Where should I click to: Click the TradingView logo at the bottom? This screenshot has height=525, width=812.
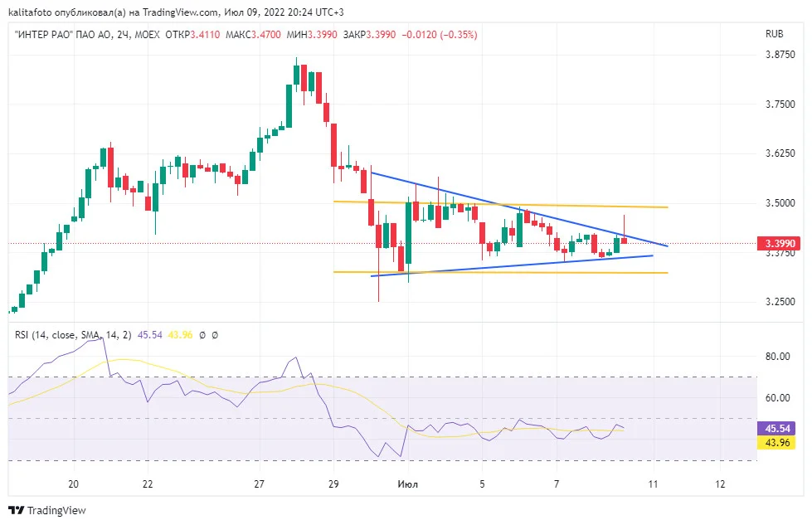click(47, 511)
